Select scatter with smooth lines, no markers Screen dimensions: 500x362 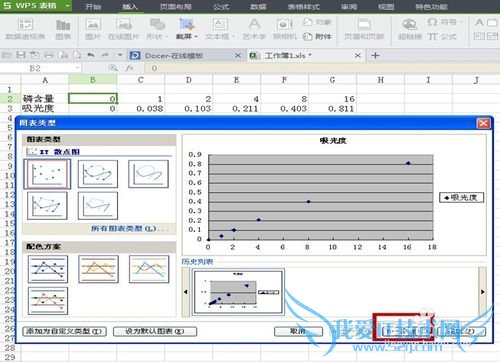click(x=148, y=174)
